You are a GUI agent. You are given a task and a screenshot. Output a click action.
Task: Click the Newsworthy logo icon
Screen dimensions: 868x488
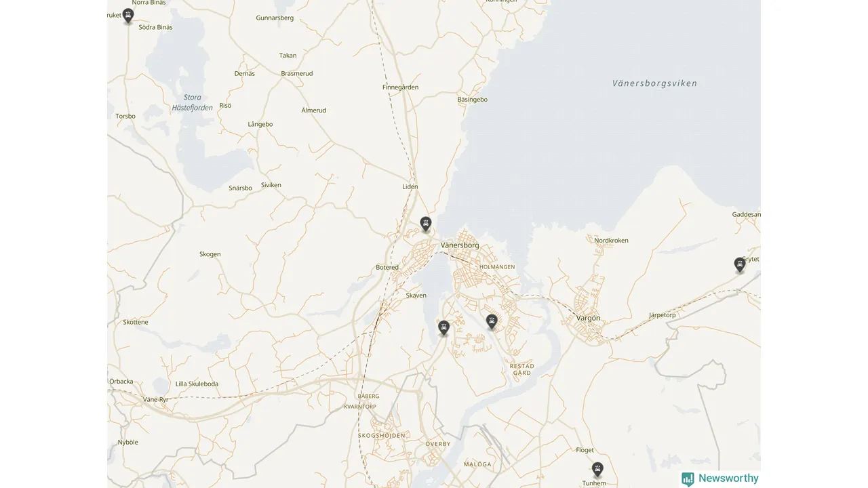tap(688, 479)
